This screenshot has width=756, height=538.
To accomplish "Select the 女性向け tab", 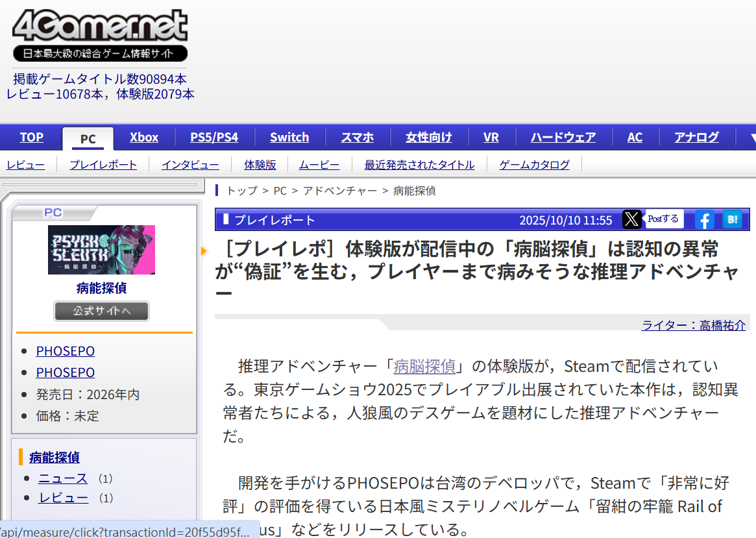I will 429,138.
